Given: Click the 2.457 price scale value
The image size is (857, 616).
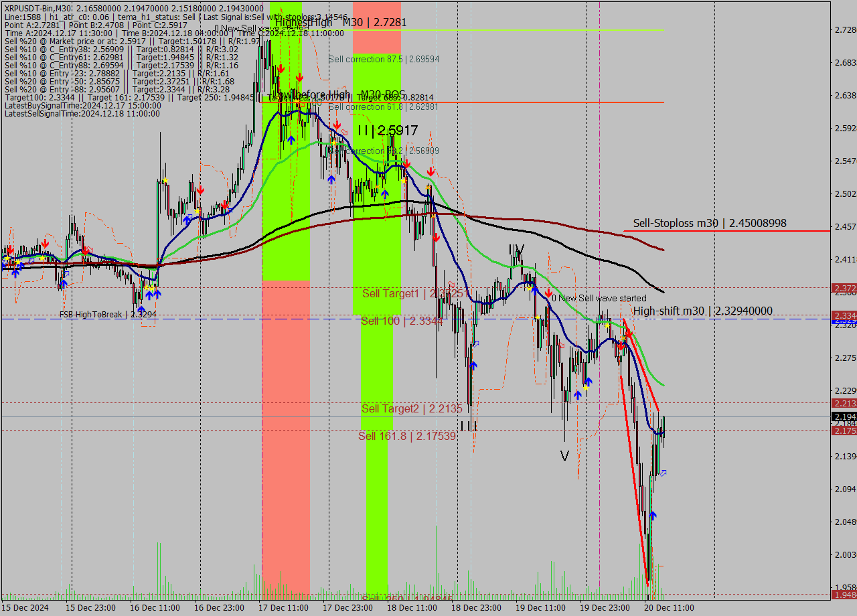Looking at the screenshot, I should click(x=845, y=227).
